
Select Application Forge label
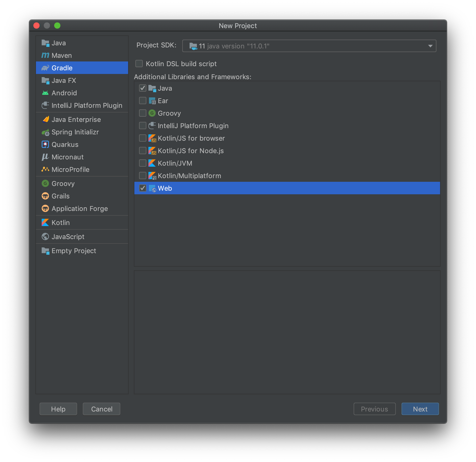pos(80,209)
